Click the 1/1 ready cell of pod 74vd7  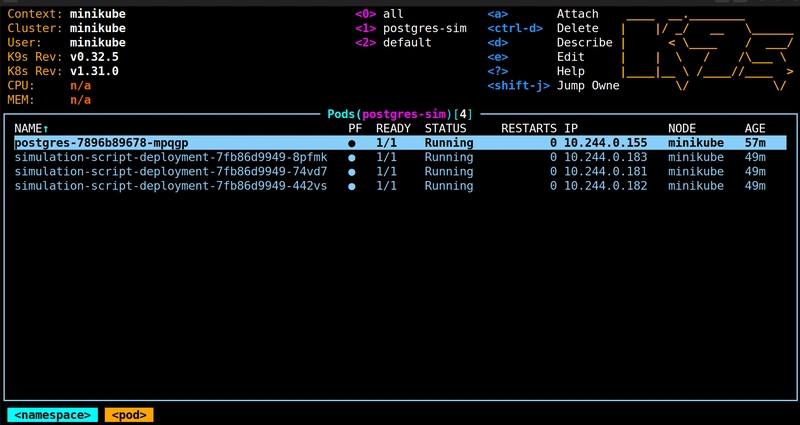386,171
